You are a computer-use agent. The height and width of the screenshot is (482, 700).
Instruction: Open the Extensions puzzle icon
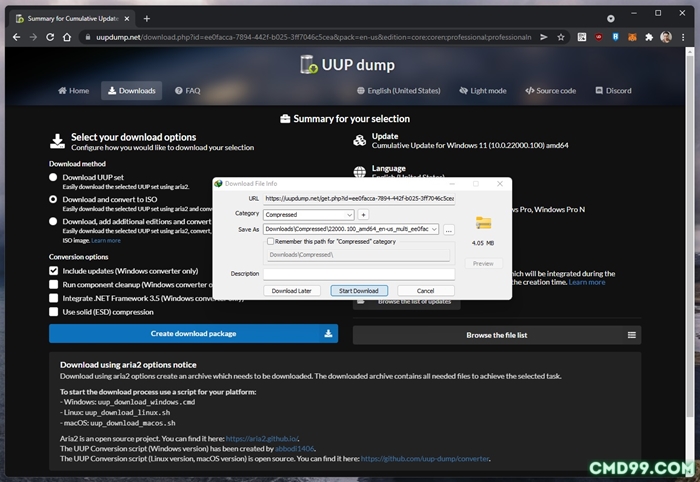click(649, 37)
